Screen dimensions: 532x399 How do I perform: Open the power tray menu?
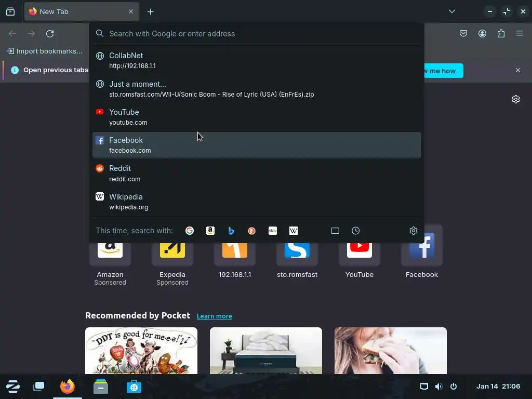454,387
